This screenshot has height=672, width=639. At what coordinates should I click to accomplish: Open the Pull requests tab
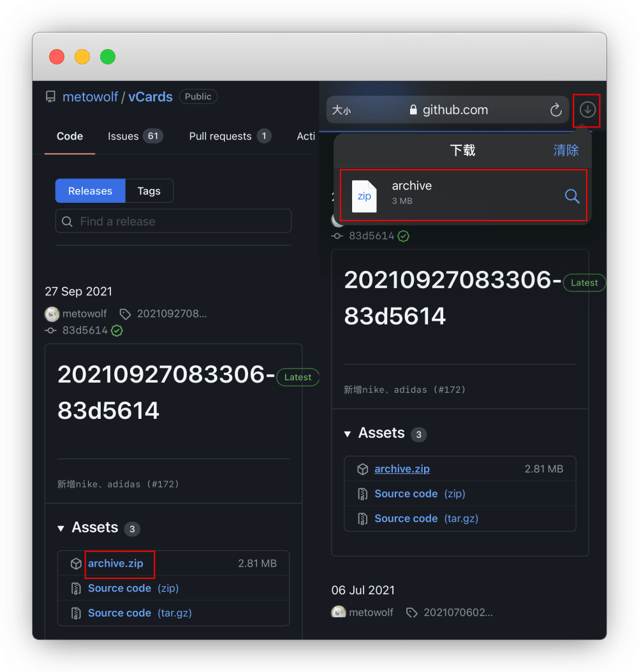tap(230, 136)
